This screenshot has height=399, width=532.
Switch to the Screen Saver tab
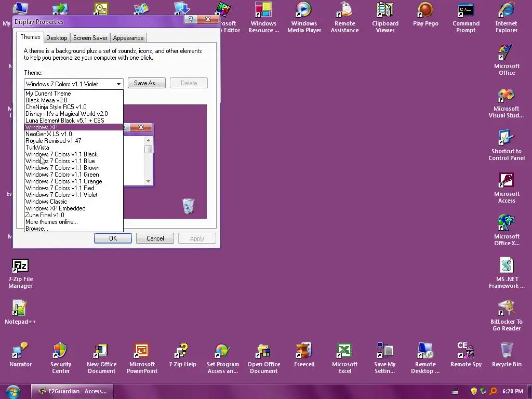pyautogui.click(x=90, y=37)
